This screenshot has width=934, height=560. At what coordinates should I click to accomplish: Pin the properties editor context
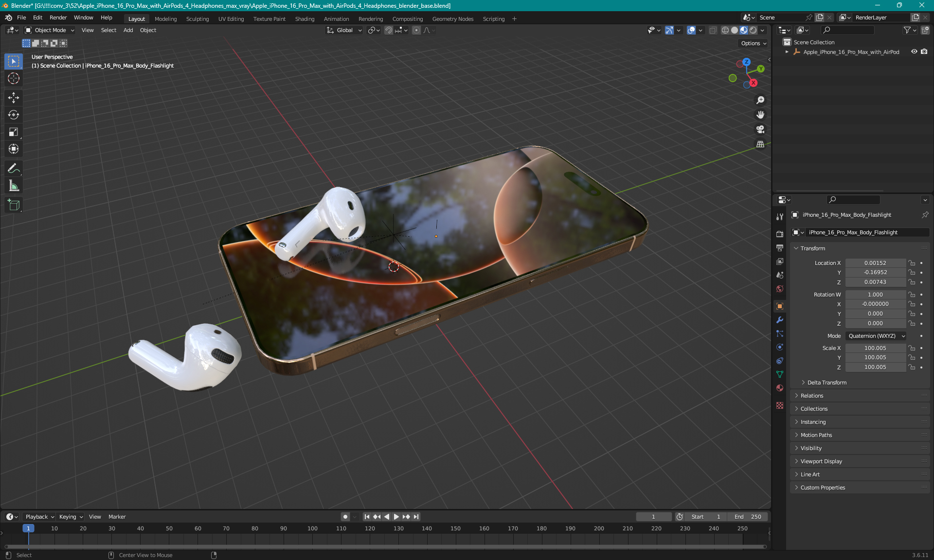pyautogui.click(x=925, y=215)
